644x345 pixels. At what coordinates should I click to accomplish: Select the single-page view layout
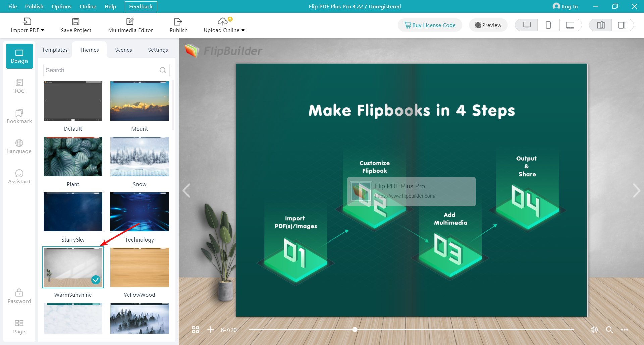622,25
